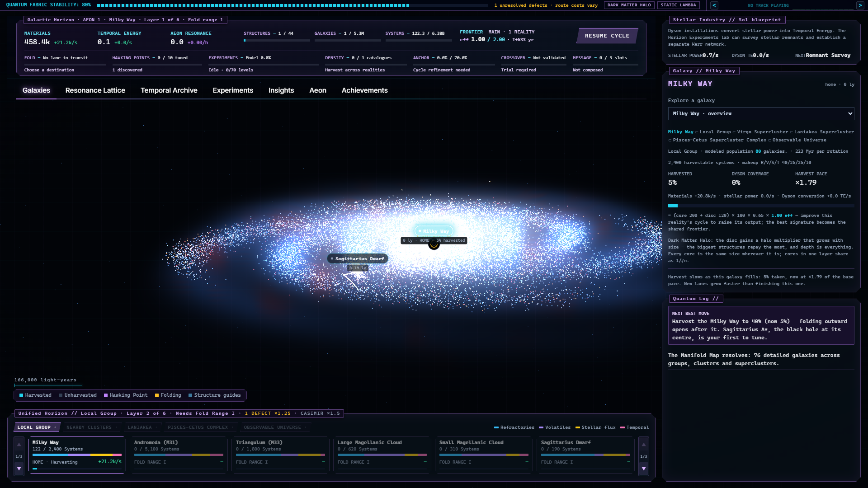Toggle Folding legend filter
868x488 pixels.
coord(168,395)
